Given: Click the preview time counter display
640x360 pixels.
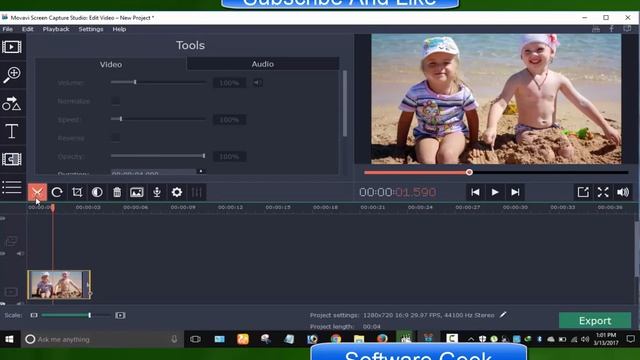Looking at the screenshot, I should [398, 192].
